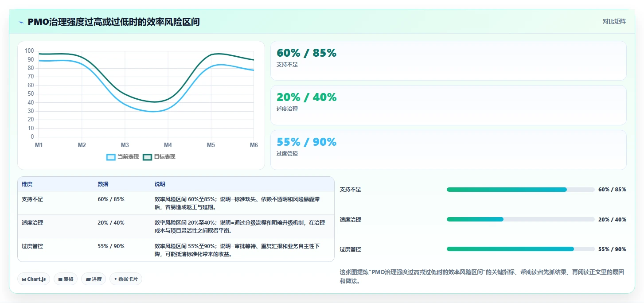The width and height of the screenshot is (644, 303).
Task: Click the Chart.js tag chip
Action: point(34,279)
